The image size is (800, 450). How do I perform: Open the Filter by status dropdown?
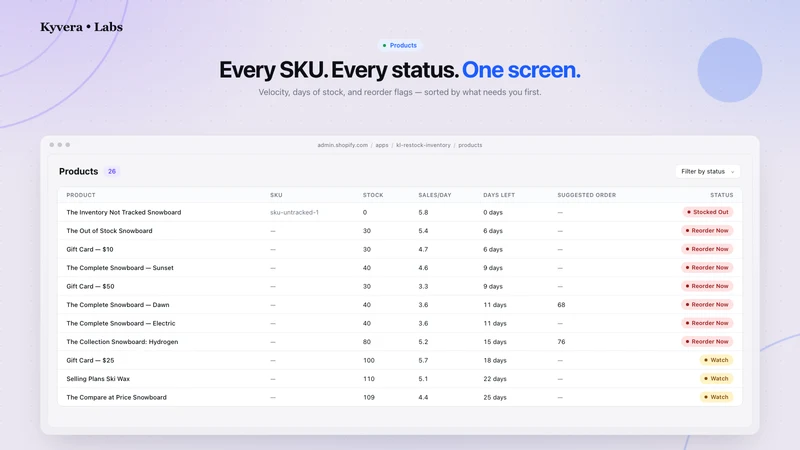pos(707,171)
